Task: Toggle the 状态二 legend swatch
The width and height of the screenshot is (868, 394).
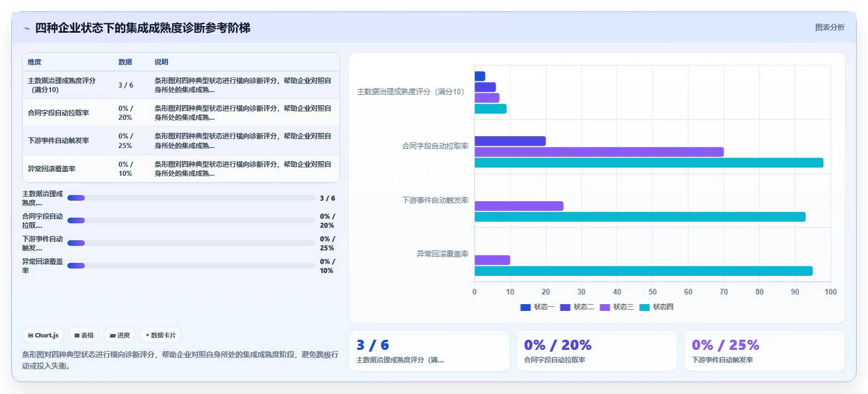Action: (x=565, y=307)
